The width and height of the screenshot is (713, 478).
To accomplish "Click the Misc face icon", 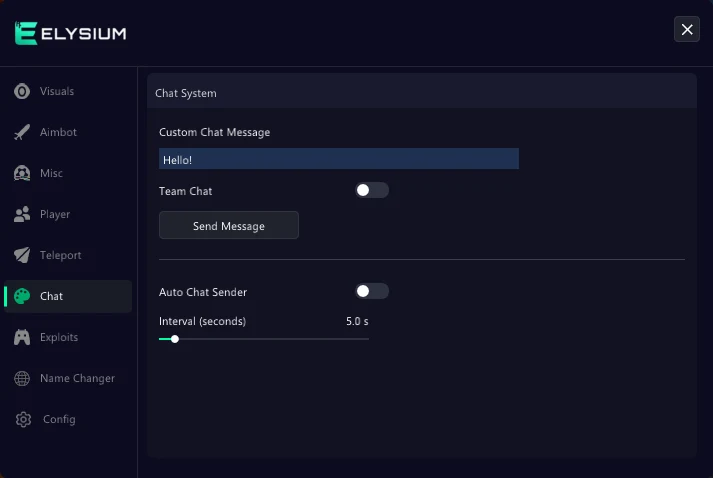I will coord(22,173).
